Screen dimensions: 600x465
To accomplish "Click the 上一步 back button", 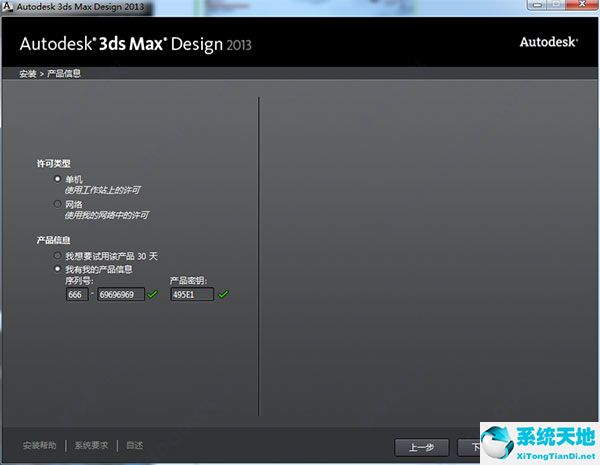I will pyautogui.click(x=422, y=447).
